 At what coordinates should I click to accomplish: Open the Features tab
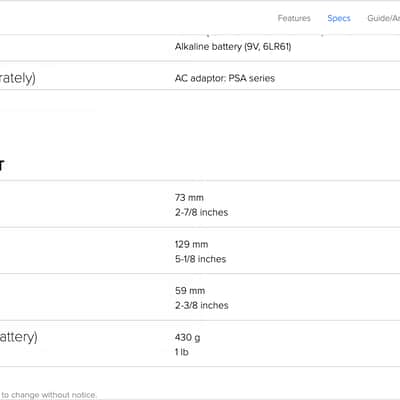(x=294, y=18)
